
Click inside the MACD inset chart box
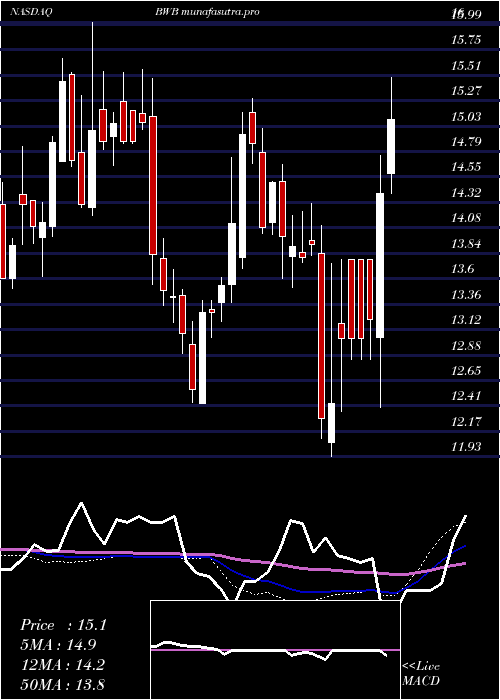275,650
